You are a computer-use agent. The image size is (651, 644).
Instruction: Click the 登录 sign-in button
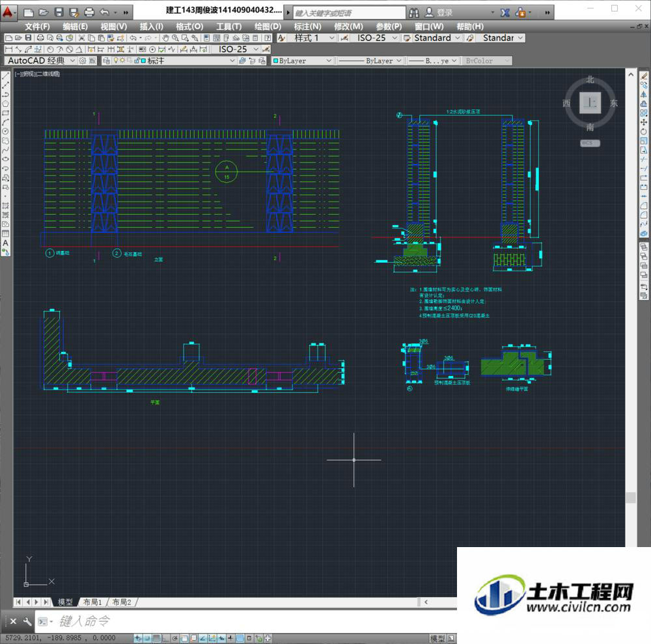point(439,12)
